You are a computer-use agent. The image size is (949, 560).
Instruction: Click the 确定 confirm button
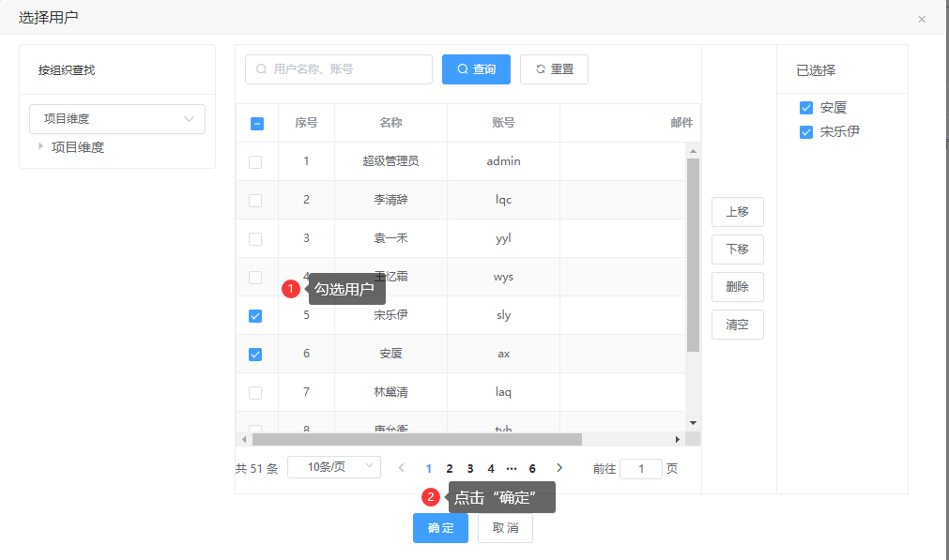click(440, 528)
